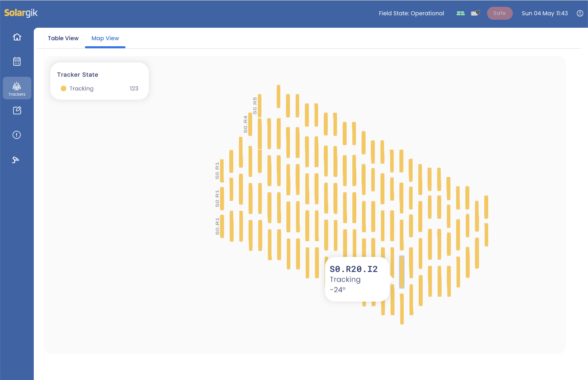
Task: Open the edit note sidebar icon
Action: [17, 111]
